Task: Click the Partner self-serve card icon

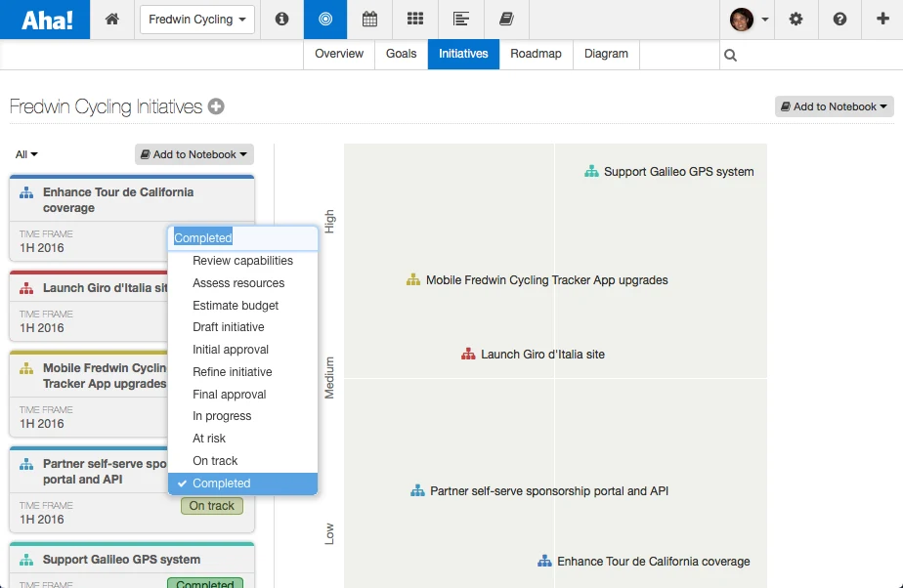Action: (26, 464)
